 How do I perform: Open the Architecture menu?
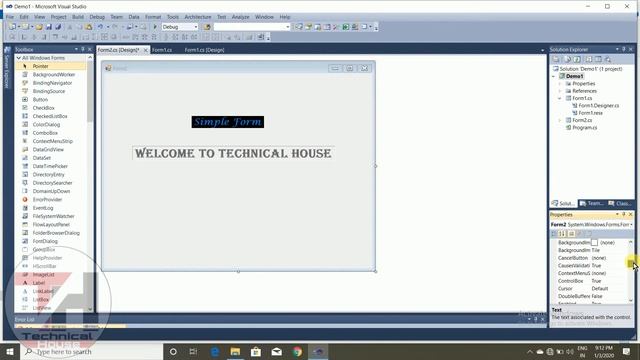point(198,17)
